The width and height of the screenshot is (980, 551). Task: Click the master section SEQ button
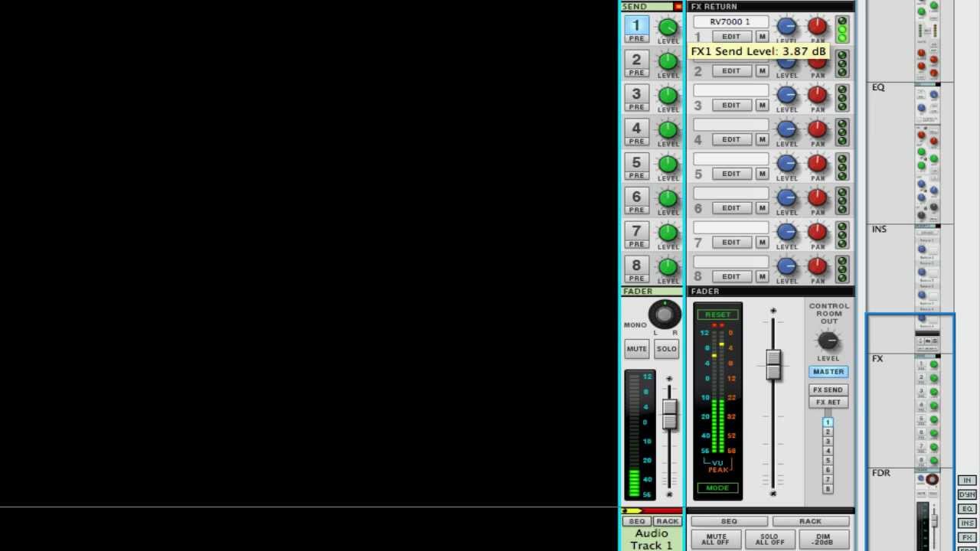[x=729, y=521]
